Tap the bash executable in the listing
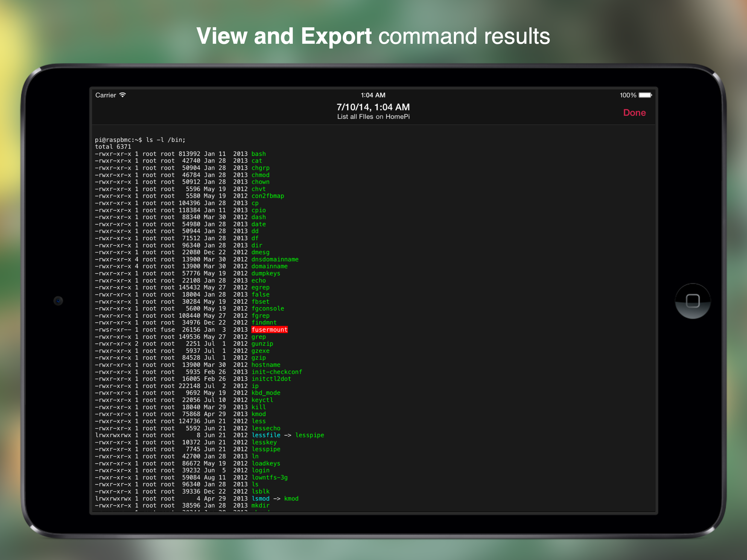The height and width of the screenshot is (560, 747). (258, 154)
